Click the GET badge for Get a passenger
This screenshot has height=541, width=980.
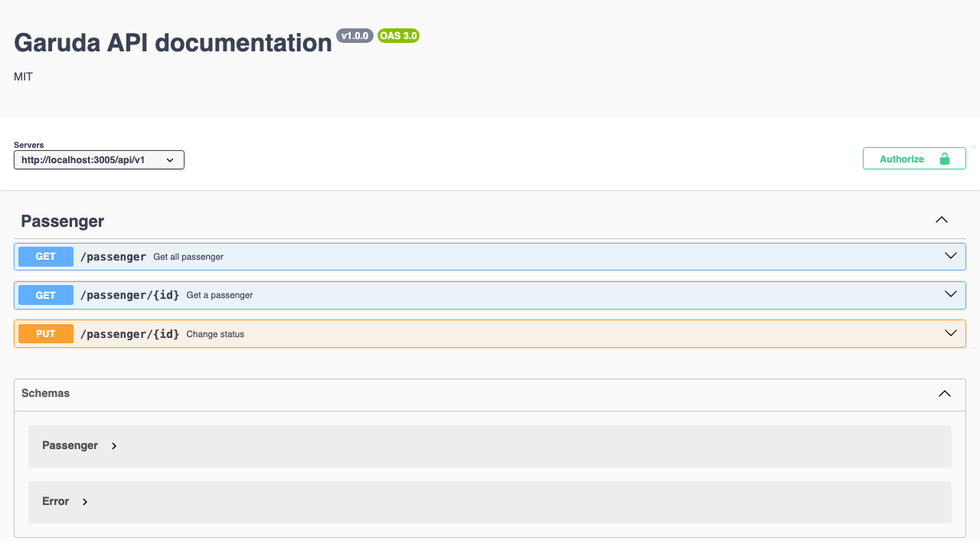click(46, 295)
